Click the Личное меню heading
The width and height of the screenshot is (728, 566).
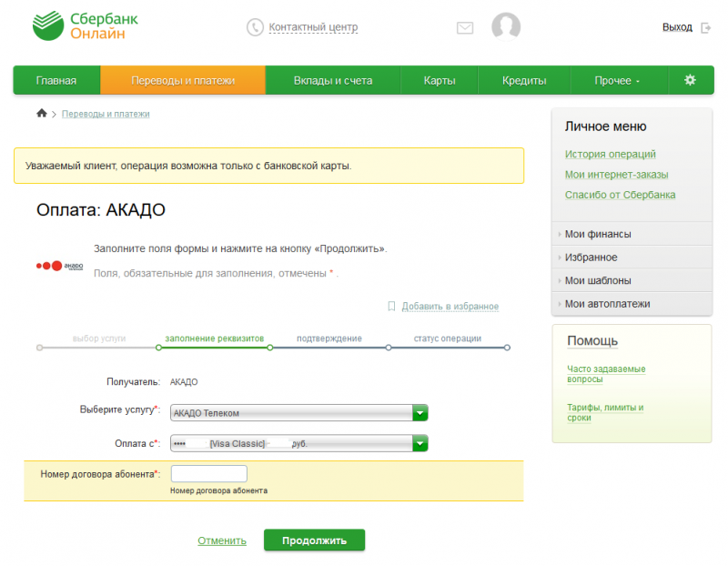pos(605,126)
